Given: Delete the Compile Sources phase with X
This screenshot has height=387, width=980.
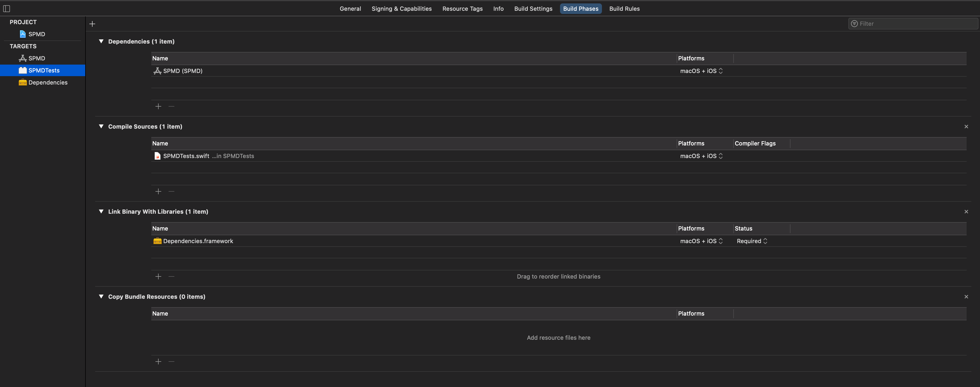Looking at the screenshot, I should tap(966, 127).
